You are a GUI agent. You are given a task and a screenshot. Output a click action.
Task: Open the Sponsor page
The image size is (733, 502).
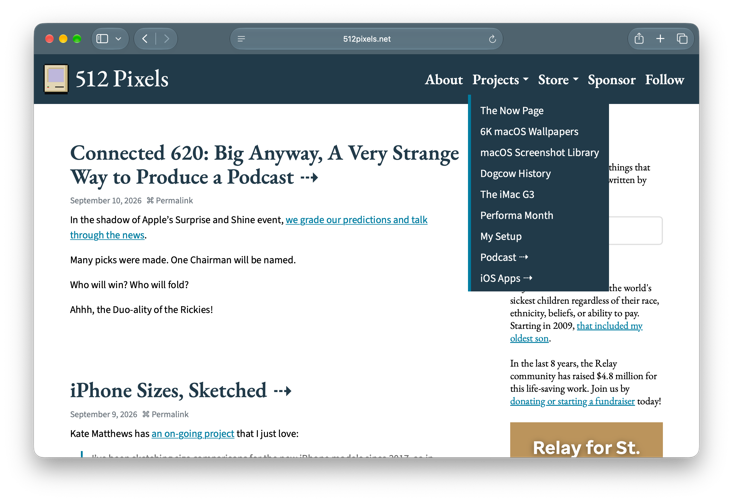(x=611, y=80)
